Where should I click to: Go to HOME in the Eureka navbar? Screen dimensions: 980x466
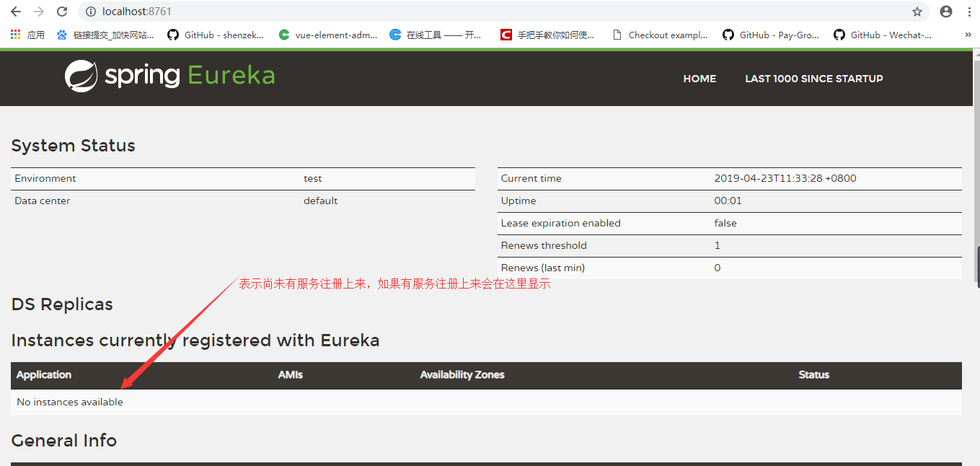(699, 79)
